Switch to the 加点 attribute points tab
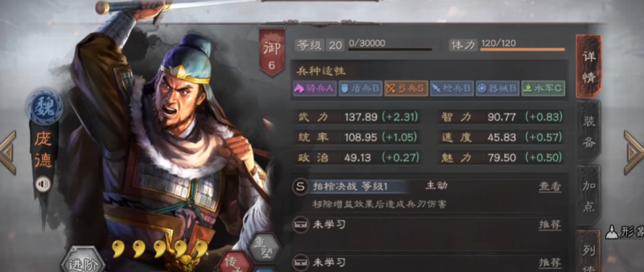644x272 pixels. [589, 196]
